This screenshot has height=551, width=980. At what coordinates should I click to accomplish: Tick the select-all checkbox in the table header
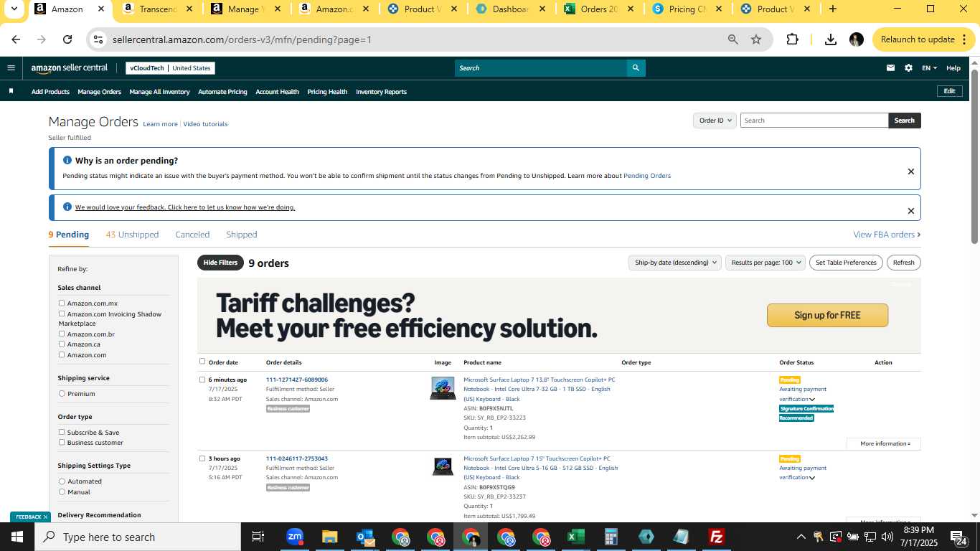(x=202, y=362)
